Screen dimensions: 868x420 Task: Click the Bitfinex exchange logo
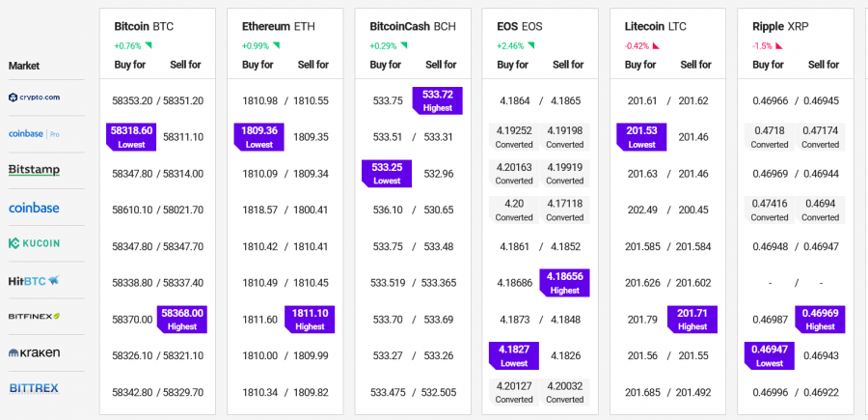(x=34, y=317)
